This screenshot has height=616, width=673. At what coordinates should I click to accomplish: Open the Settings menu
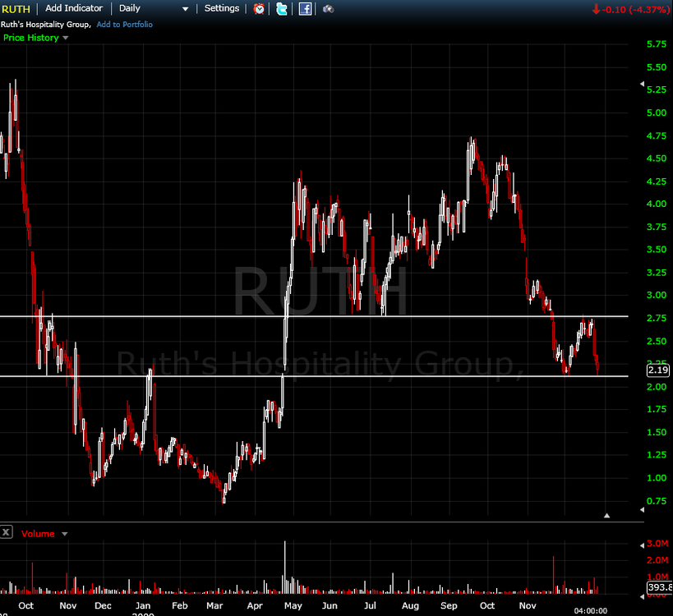click(x=222, y=8)
